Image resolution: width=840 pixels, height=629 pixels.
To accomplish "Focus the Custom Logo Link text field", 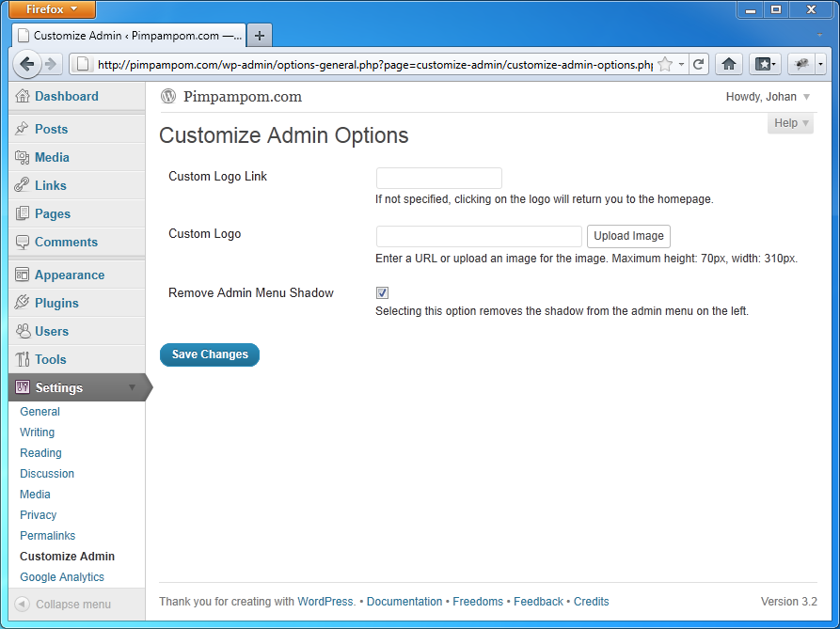I will [x=438, y=179].
